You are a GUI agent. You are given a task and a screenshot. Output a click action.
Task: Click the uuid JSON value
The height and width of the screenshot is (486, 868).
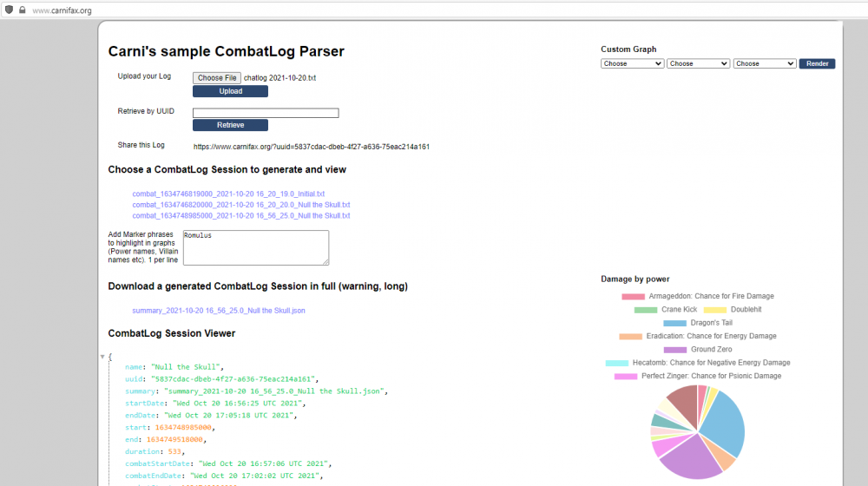(x=233, y=379)
